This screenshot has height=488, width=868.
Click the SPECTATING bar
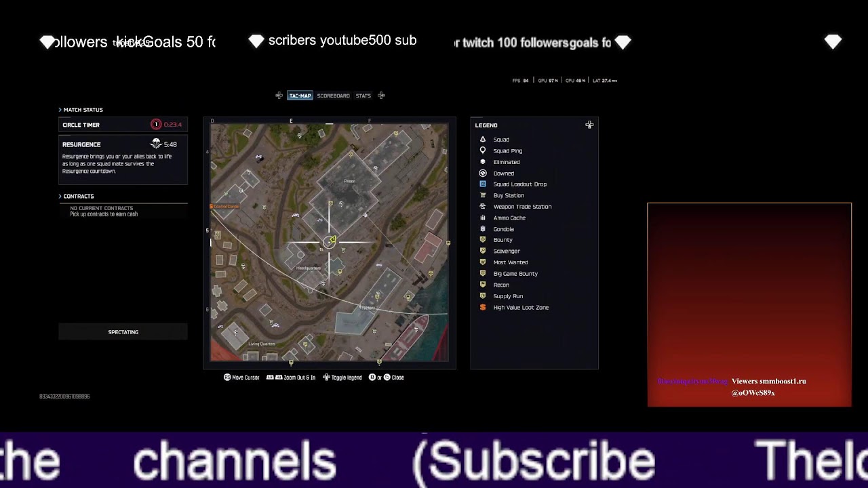pyautogui.click(x=123, y=332)
